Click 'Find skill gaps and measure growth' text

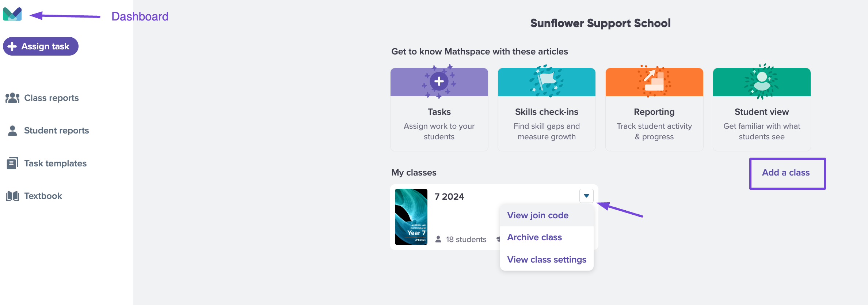pos(547,131)
